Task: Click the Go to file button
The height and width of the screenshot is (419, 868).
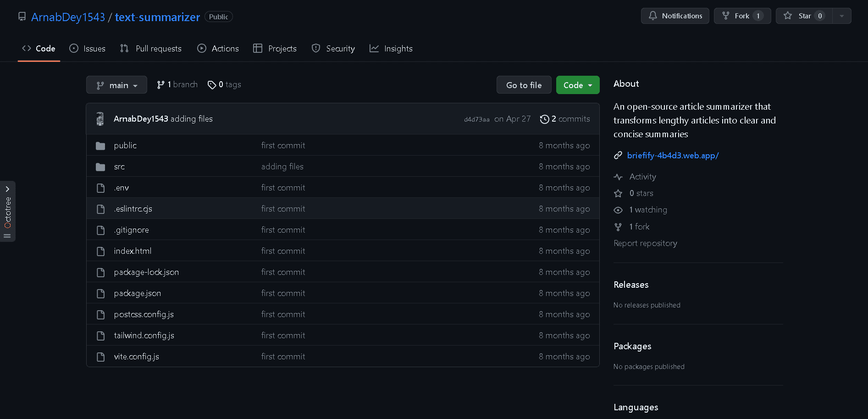Action: (x=524, y=85)
